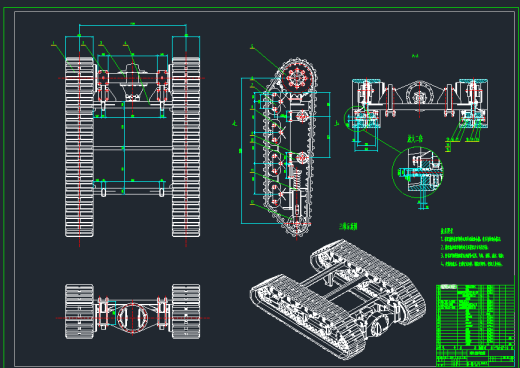Click the tension spring in the side view
520x368 pixels.
(x=296, y=179)
